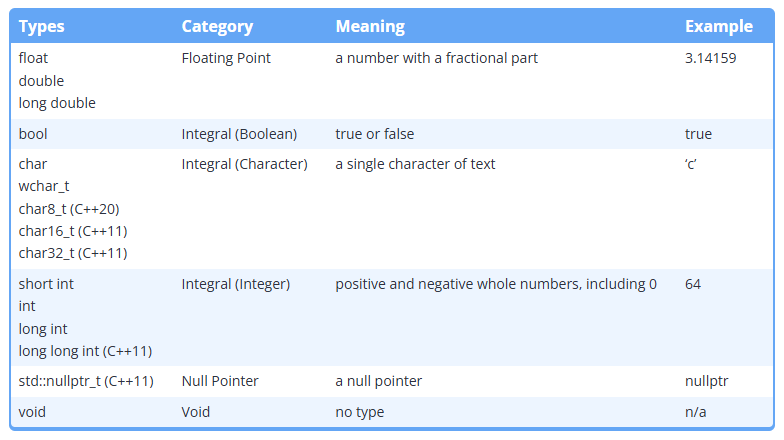Click the char32_t (C++11) entry
Viewport: 784px width, 440px height.
(x=73, y=253)
